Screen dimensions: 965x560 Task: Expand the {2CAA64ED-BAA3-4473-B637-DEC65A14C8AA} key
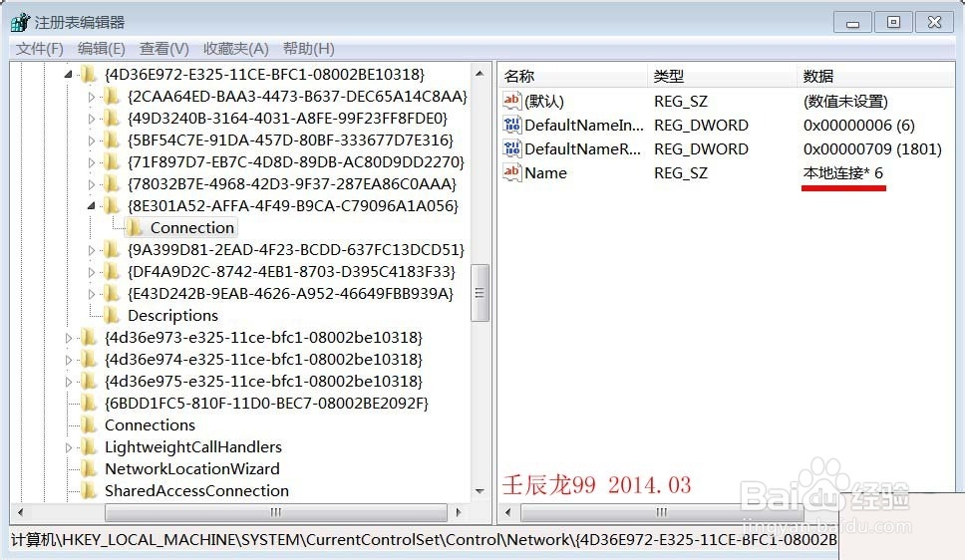coord(91,97)
